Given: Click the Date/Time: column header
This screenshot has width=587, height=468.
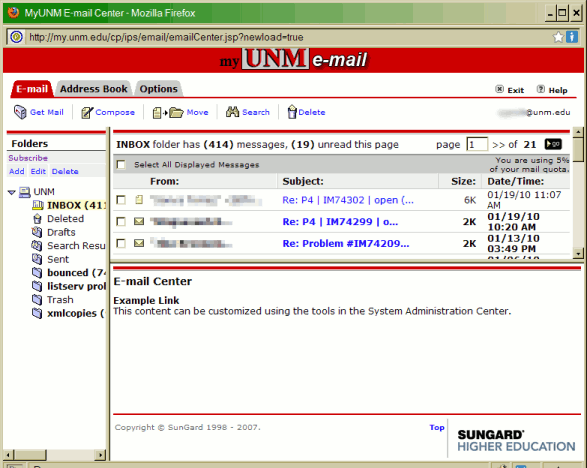Looking at the screenshot, I should pos(515,181).
